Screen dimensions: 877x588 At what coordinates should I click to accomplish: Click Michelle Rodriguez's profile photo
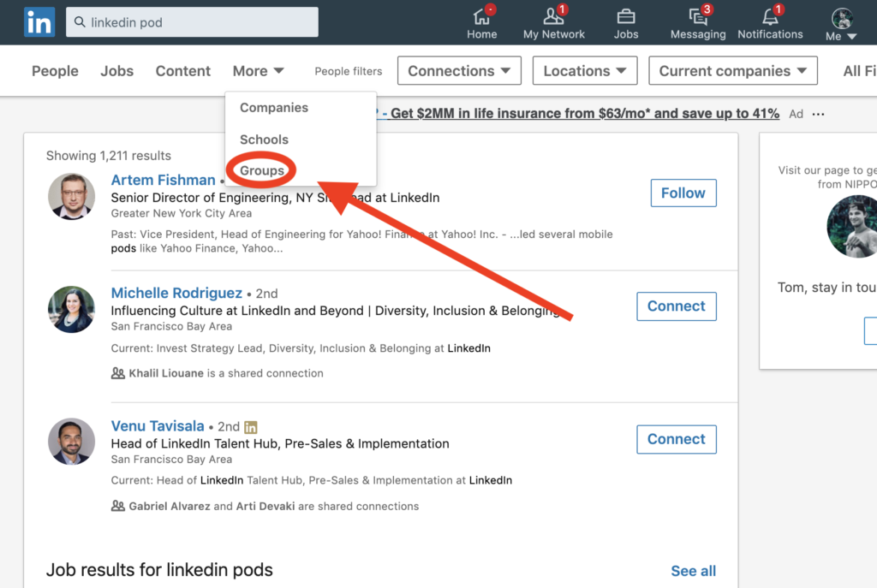pos(72,310)
